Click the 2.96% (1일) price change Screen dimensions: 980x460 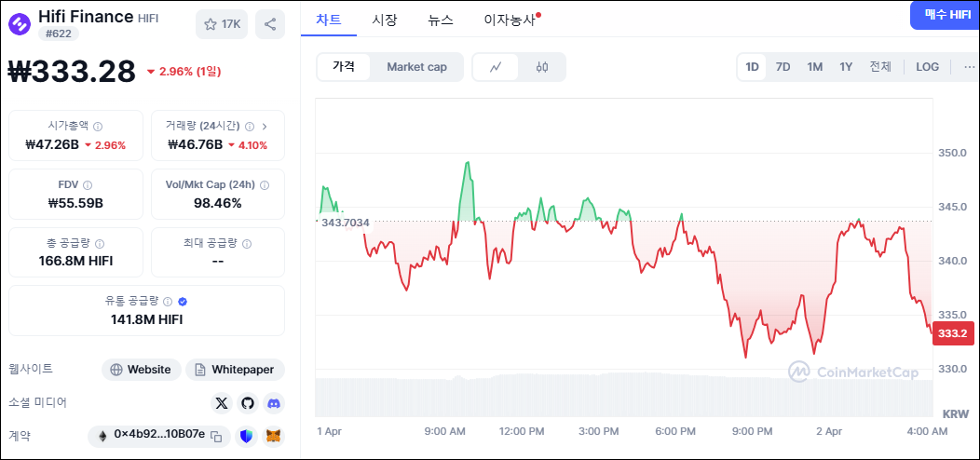tap(184, 72)
